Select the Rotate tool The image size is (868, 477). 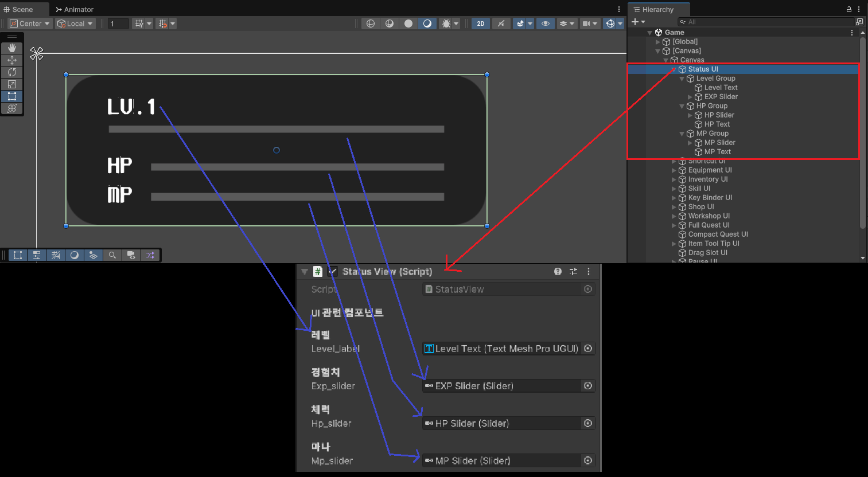(11, 72)
